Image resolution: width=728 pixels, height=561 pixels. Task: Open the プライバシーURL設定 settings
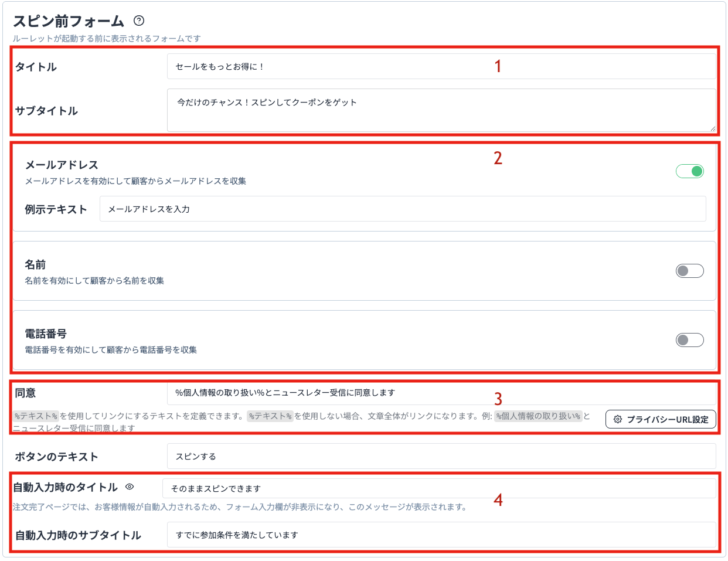[661, 419]
